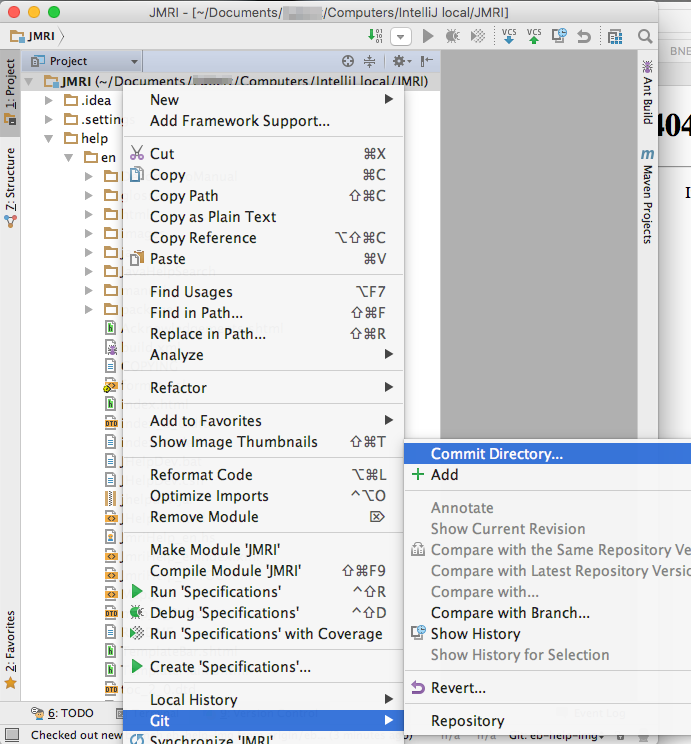Expand the .idea folder
The height and width of the screenshot is (744, 691).
pyautogui.click(x=50, y=100)
